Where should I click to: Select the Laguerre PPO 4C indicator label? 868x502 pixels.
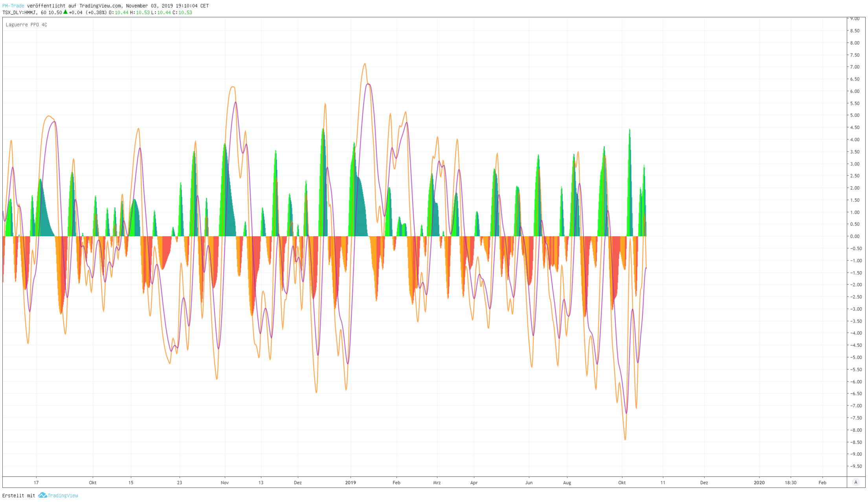[x=26, y=25]
